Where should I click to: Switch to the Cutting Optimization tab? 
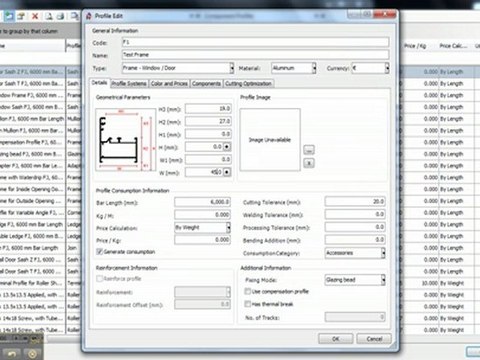(249, 83)
